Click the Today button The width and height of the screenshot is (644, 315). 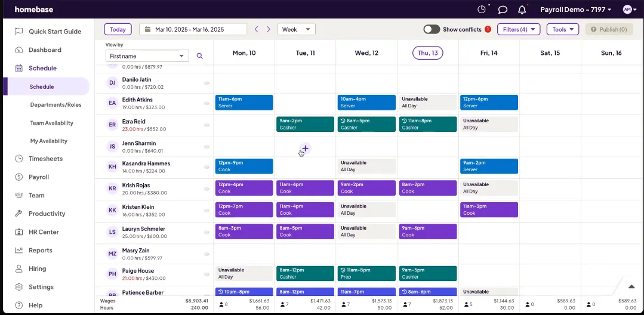coord(118,29)
